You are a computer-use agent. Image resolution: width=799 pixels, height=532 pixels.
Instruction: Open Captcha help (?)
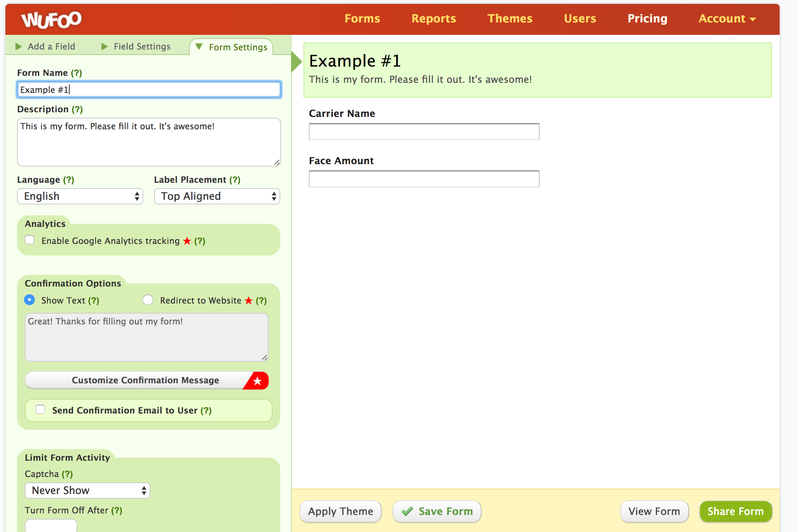pyautogui.click(x=67, y=474)
